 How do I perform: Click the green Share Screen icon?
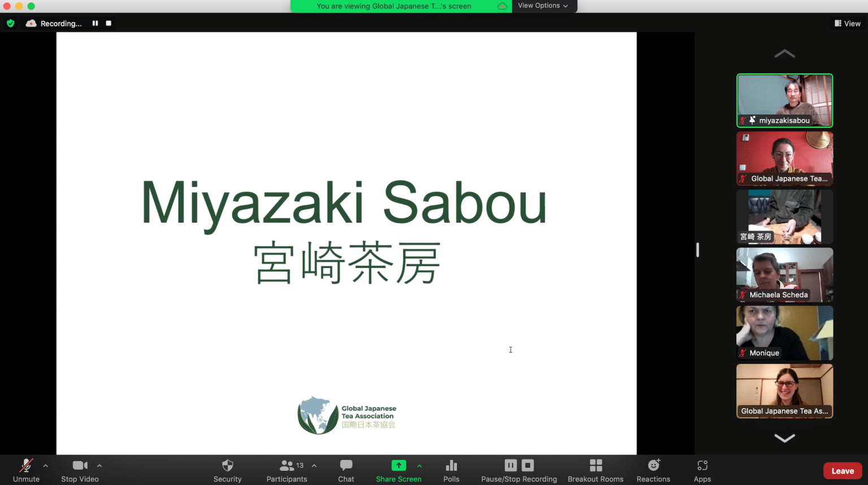tap(398, 465)
